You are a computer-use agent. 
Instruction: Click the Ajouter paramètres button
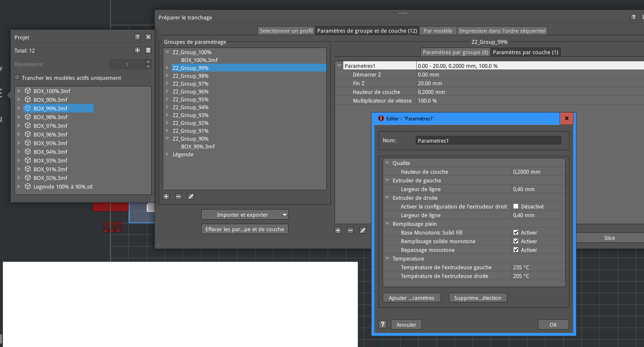[412, 298]
